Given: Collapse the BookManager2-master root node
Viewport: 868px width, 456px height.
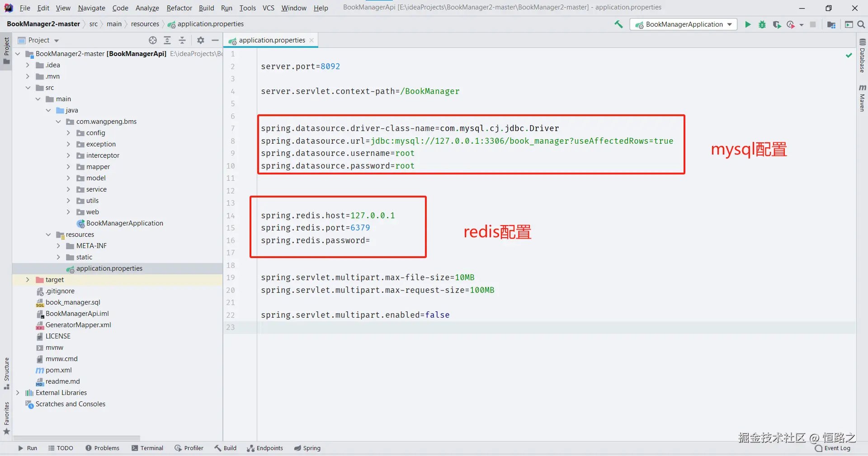Looking at the screenshot, I should tap(18, 54).
